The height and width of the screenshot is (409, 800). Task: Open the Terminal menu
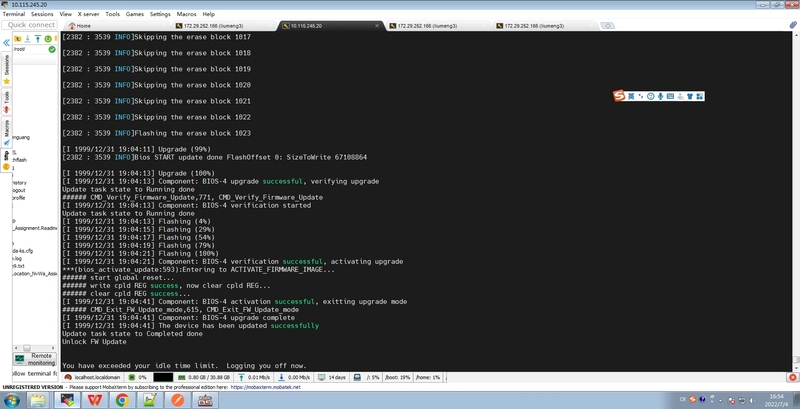[14, 14]
